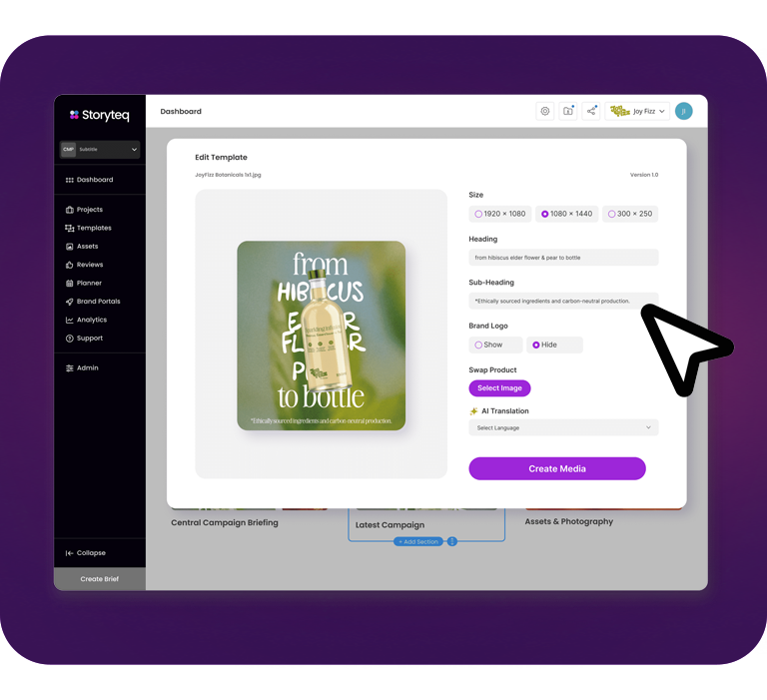The image size is (767, 700).
Task: Click the Brand Portals rocket icon
Action: pyautogui.click(x=70, y=302)
